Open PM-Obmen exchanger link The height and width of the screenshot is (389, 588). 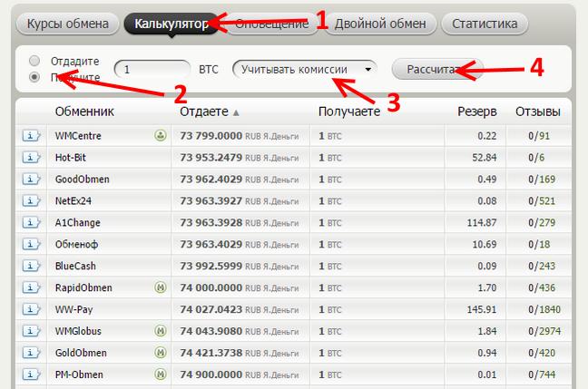(79, 374)
